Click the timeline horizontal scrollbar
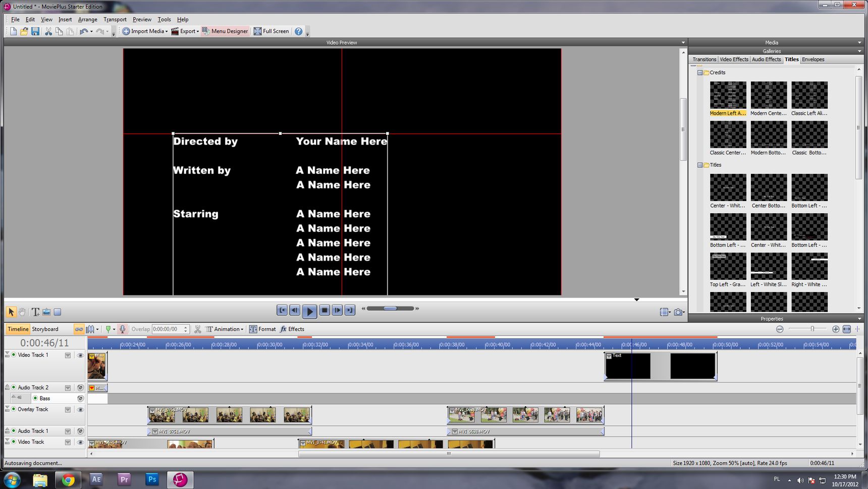 click(449, 454)
